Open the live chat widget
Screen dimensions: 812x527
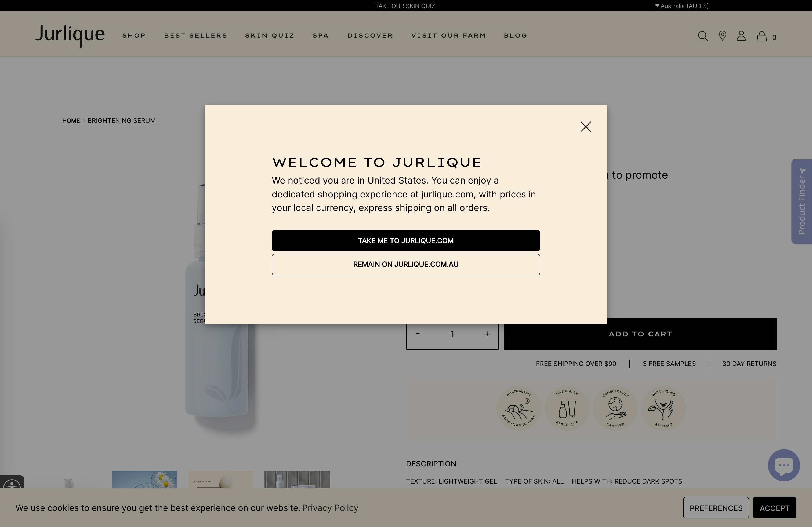tap(784, 465)
